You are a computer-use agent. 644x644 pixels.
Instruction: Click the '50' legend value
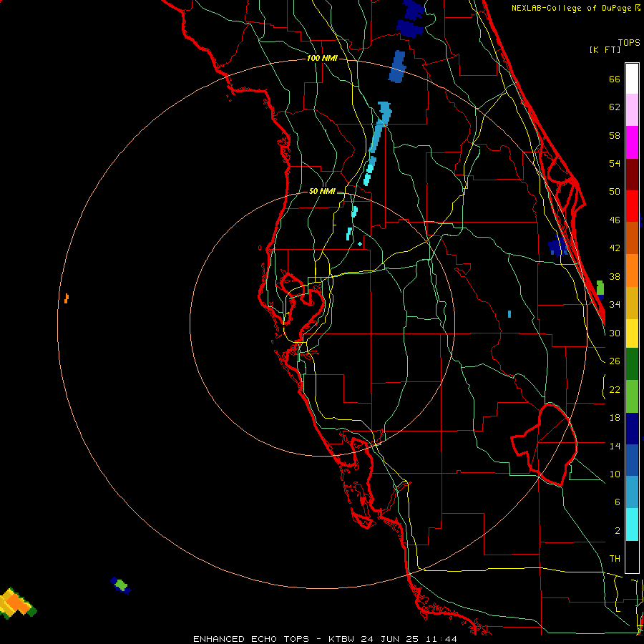point(615,191)
